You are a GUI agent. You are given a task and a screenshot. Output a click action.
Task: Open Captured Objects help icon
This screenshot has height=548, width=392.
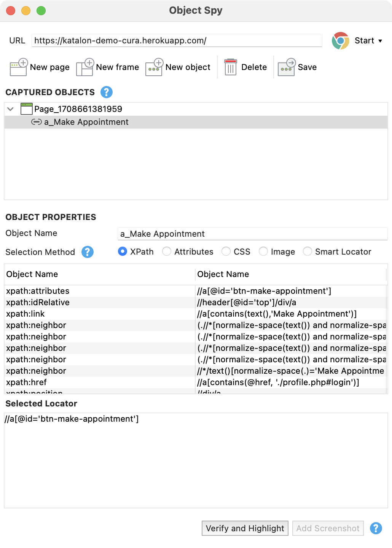pos(107,92)
